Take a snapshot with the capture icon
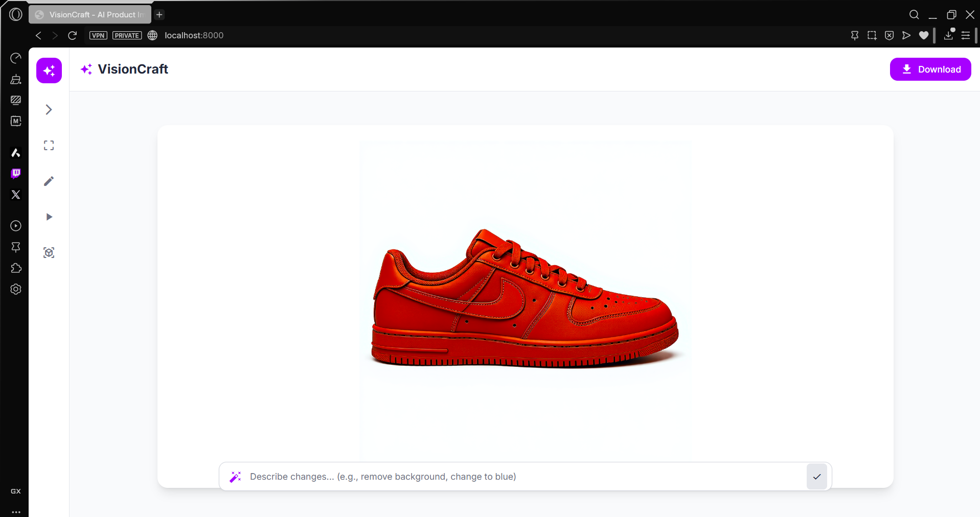 point(872,35)
